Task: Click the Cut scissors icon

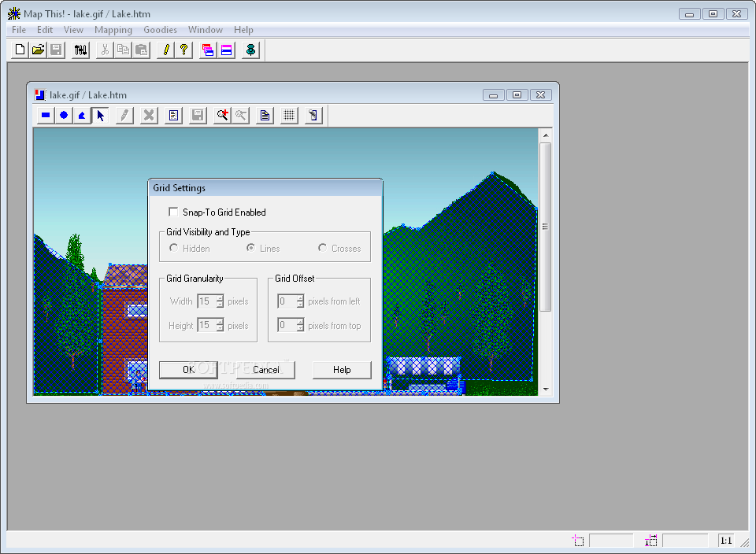Action: tap(105, 50)
